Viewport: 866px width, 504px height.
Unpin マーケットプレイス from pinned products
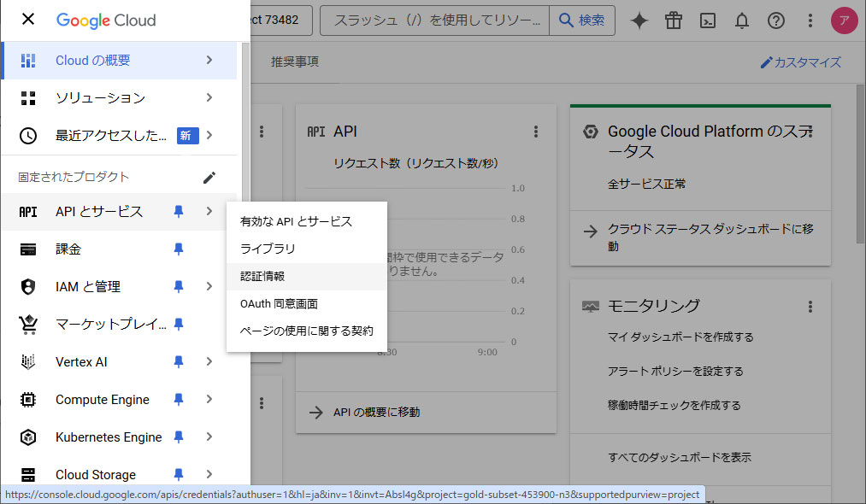coord(179,324)
